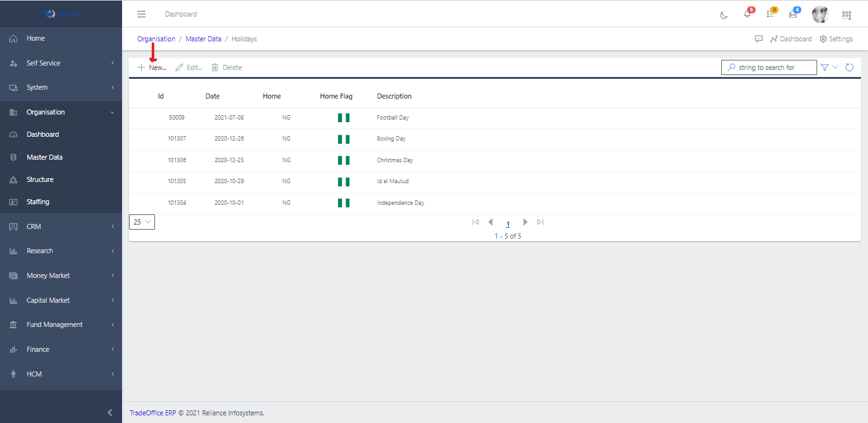Open the apps grid icon
Screen dimensions: 868x423
tap(846, 15)
